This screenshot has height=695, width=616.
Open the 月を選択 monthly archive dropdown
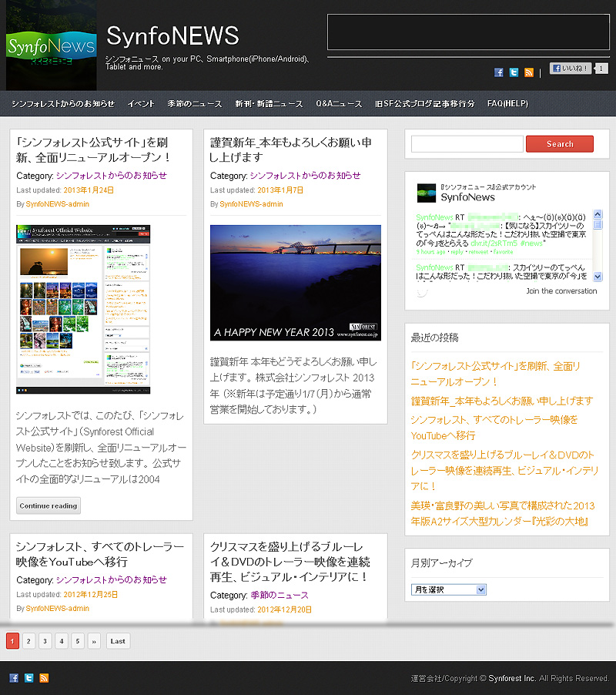point(449,589)
